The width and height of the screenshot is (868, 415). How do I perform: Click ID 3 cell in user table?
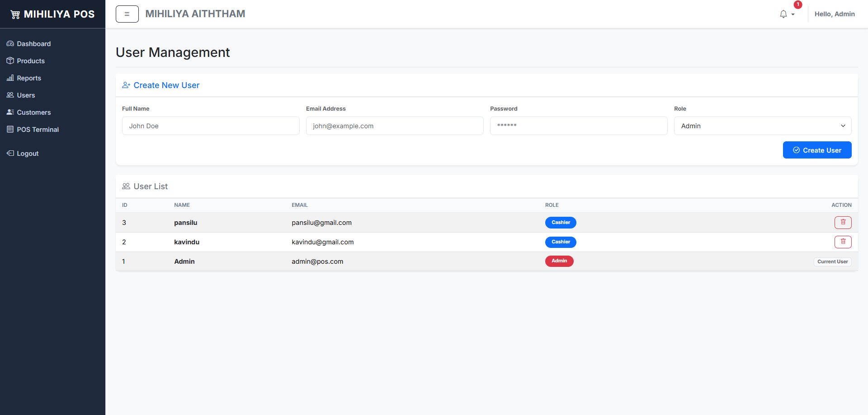124,223
